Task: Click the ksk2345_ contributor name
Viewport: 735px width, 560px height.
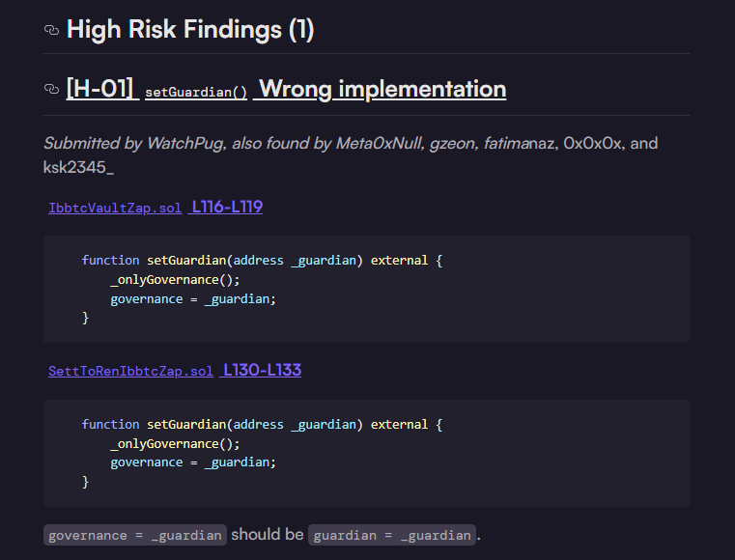Action: (x=78, y=167)
